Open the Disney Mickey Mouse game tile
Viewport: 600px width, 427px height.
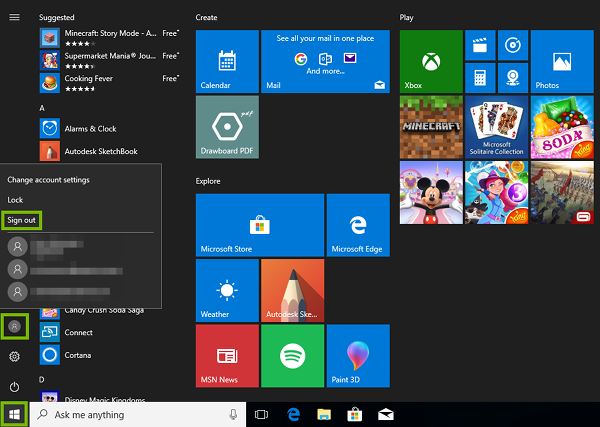pyautogui.click(x=431, y=192)
